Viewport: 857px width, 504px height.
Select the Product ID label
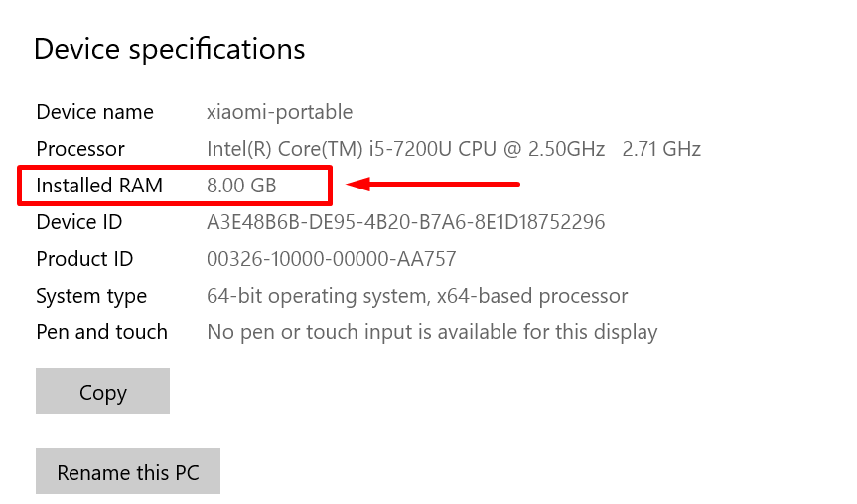[84, 259]
